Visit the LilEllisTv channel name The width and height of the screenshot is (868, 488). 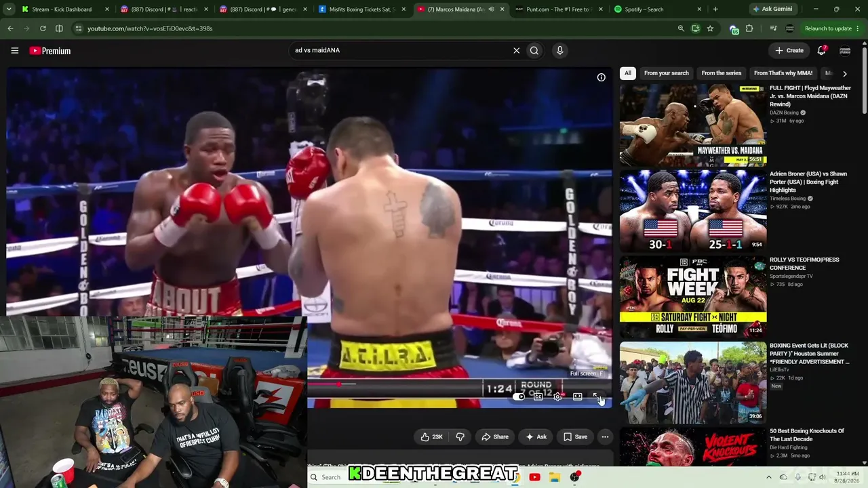[x=782, y=370]
